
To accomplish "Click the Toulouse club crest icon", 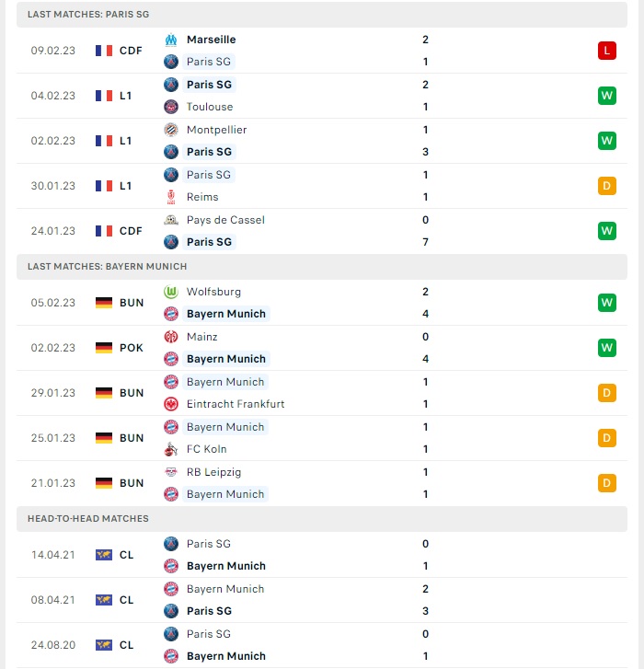I will (x=171, y=107).
